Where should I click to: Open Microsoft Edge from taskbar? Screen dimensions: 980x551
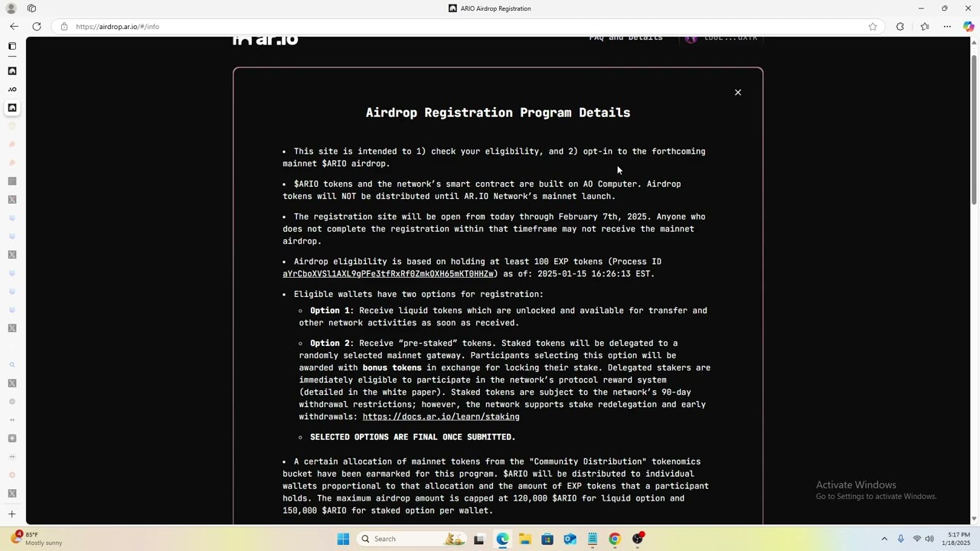pos(502,539)
